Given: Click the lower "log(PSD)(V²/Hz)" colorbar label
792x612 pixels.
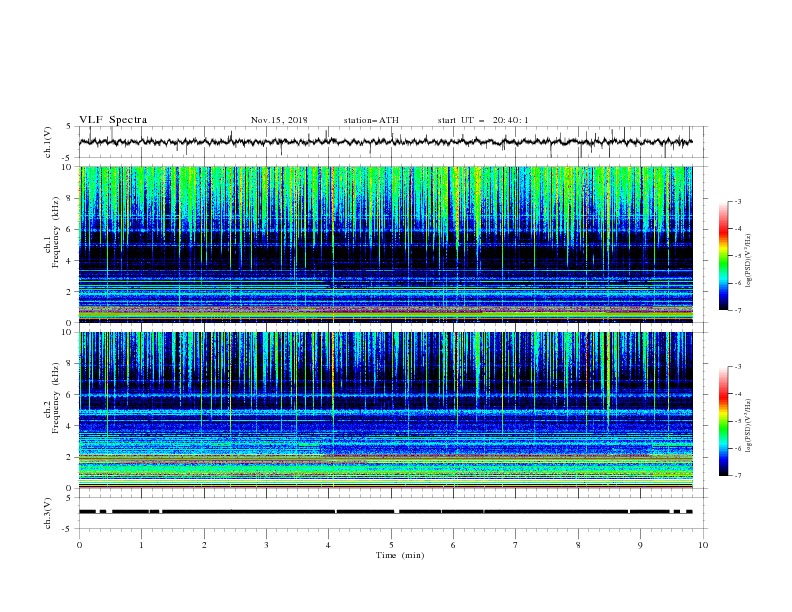Looking at the screenshot, I should pyautogui.click(x=748, y=426).
